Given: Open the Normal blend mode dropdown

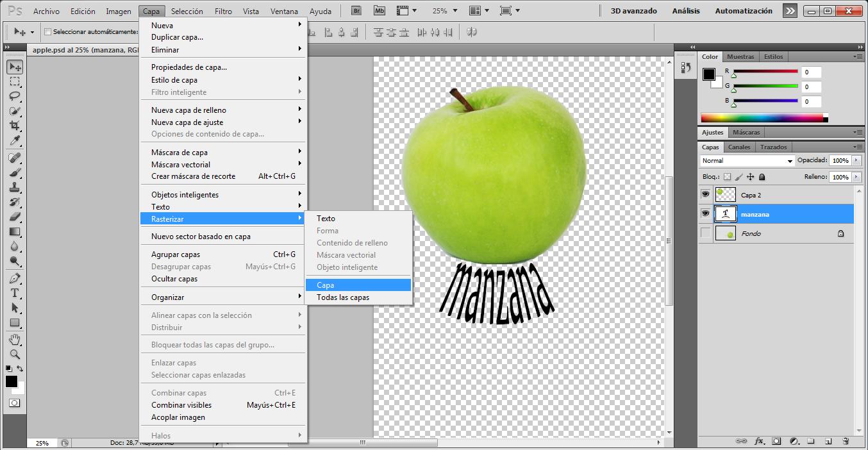Looking at the screenshot, I should [x=747, y=161].
